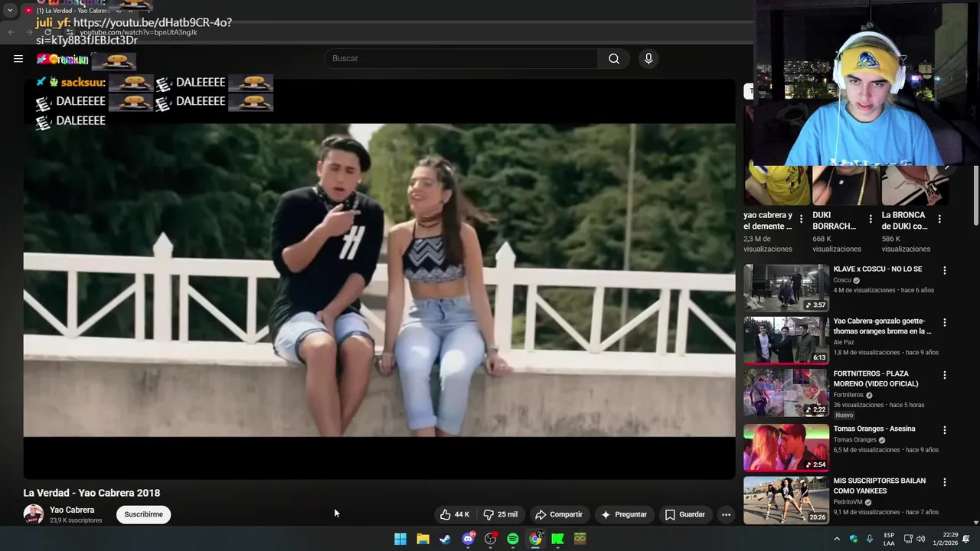This screenshot has width=980, height=551.
Task: Open Tomas Oranges Asesina thumbnail
Action: [786, 448]
